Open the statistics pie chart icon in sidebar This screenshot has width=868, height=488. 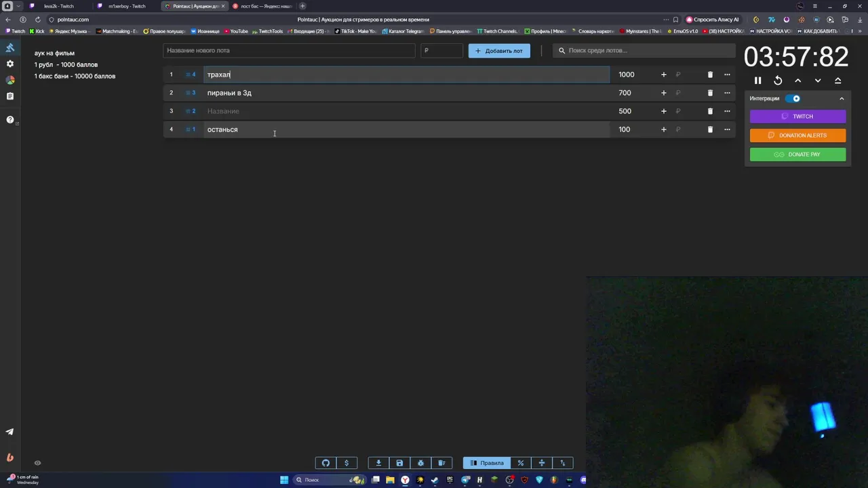pyautogui.click(x=9, y=80)
